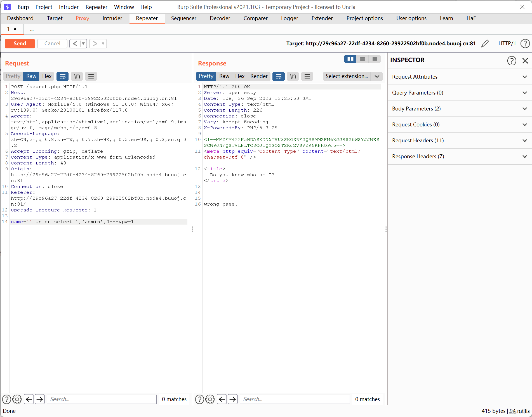
Task: Toggle response word wrap icon
Action: click(279, 76)
